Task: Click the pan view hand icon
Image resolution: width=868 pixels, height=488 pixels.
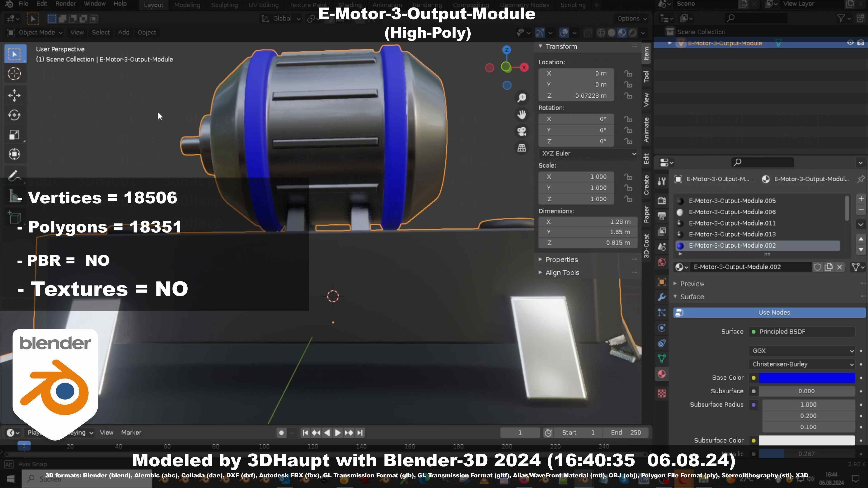Action: (x=522, y=115)
